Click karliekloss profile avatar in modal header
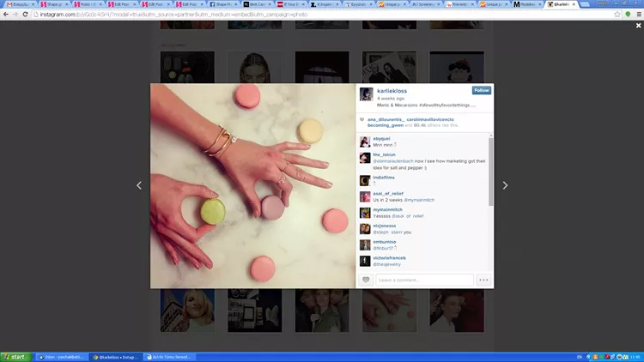This screenshot has height=362, width=644. (x=366, y=94)
